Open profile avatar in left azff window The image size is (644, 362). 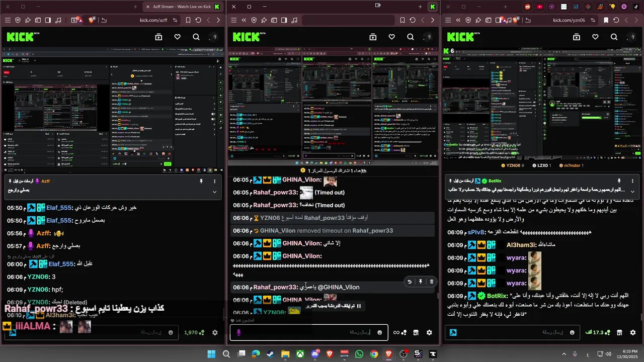[214, 37]
